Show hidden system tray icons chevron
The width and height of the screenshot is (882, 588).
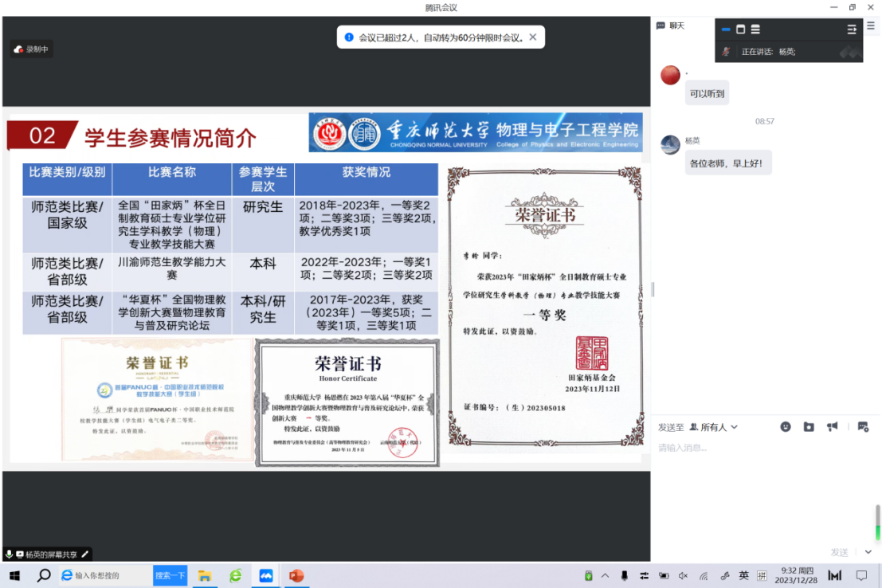606,575
